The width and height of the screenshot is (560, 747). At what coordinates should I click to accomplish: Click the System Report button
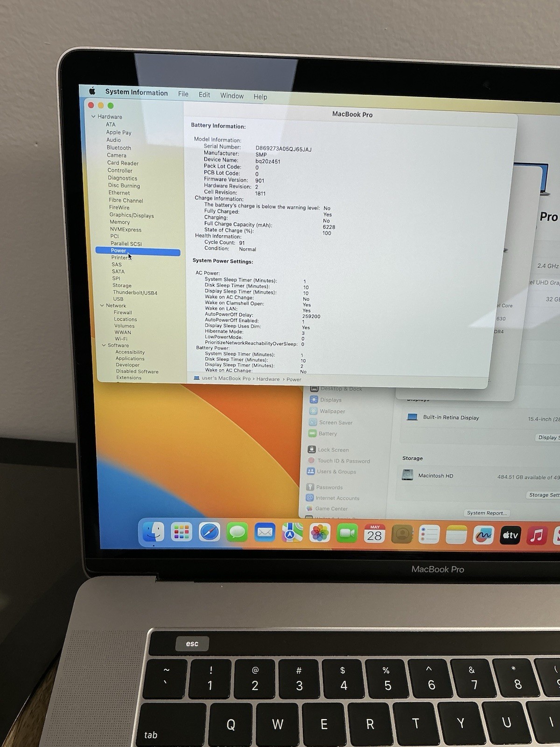point(486,513)
